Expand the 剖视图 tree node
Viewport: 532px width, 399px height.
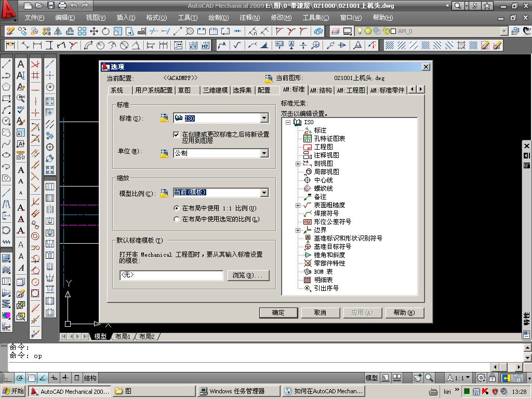click(x=298, y=164)
